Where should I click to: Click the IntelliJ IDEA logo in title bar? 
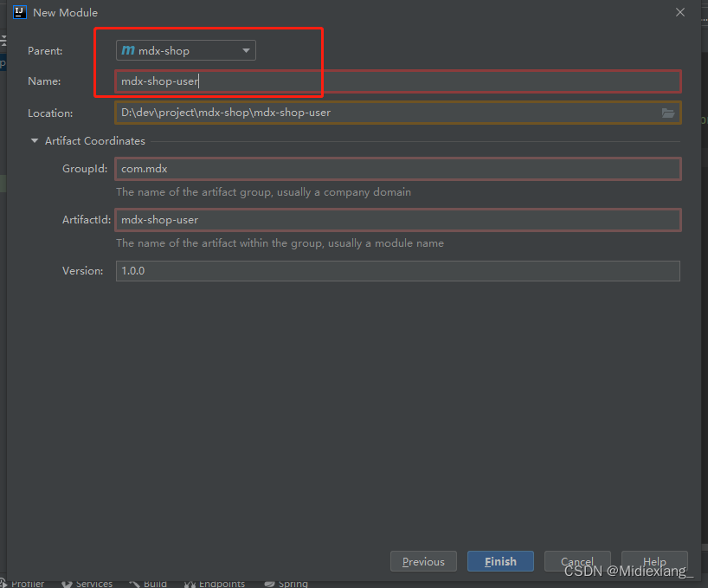click(x=20, y=12)
